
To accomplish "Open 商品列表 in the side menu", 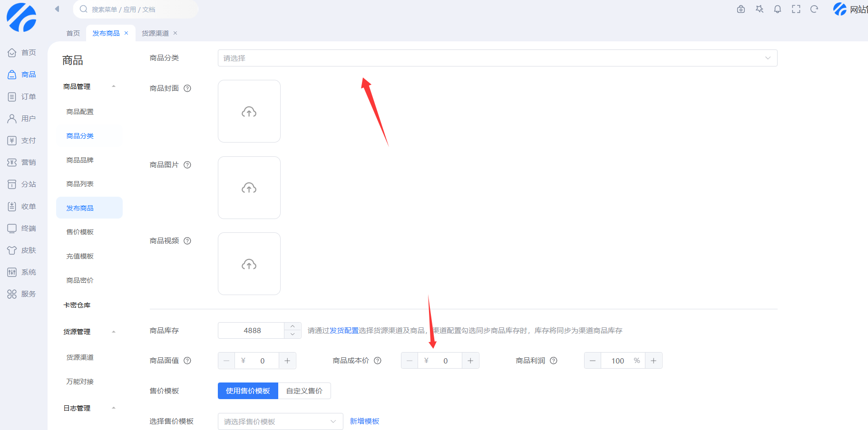I will [x=80, y=184].
